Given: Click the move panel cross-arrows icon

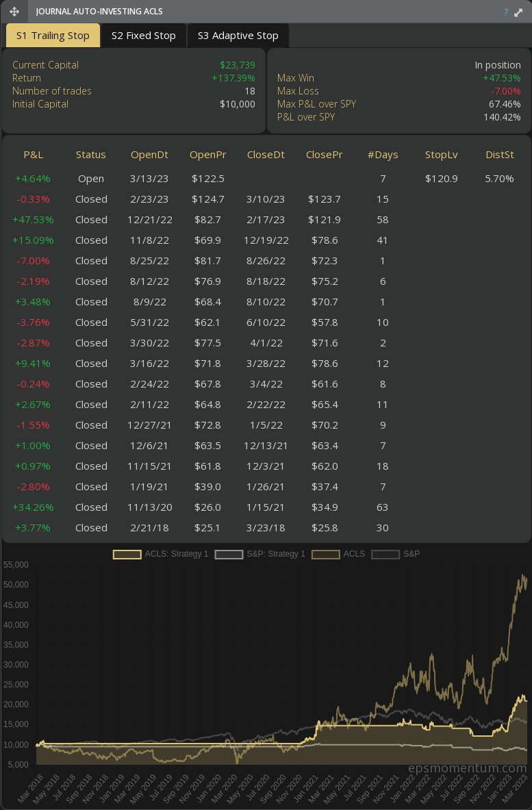Looking at the screenshot, I should [x=14, y=12].
